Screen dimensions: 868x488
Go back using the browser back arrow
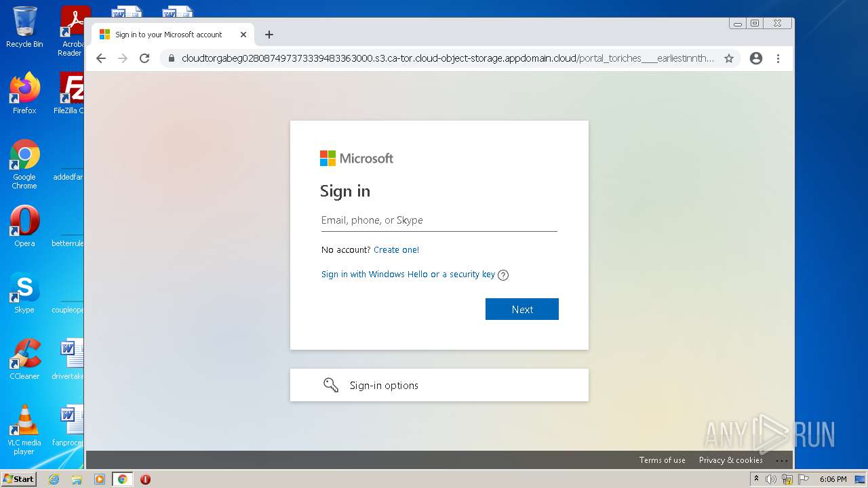(101, 58)
